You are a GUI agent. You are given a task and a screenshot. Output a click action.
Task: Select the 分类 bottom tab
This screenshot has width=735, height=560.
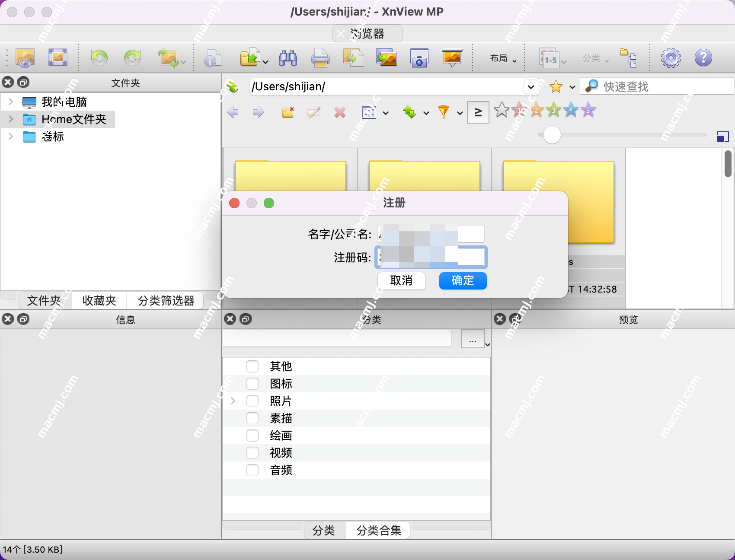pos(324,530)
